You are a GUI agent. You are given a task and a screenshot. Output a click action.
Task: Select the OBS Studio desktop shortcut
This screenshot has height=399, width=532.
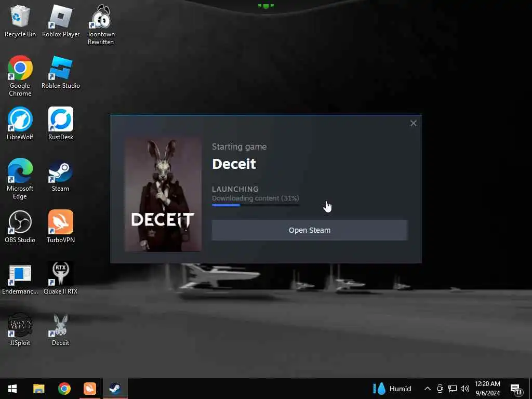click(20, 227)
